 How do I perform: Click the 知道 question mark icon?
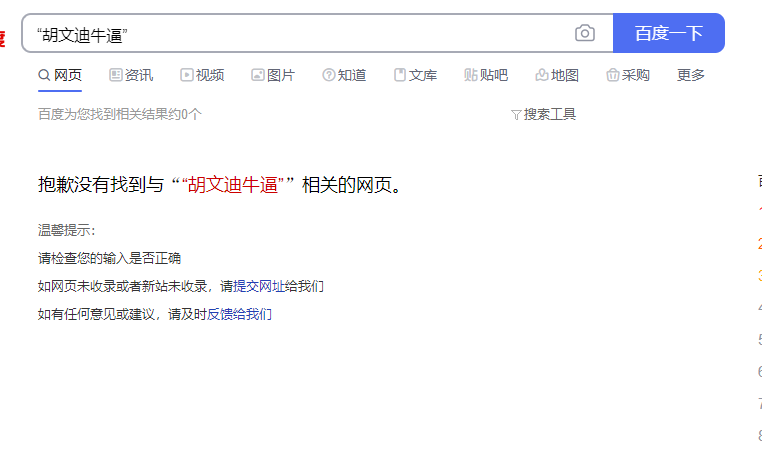[329, 75]
